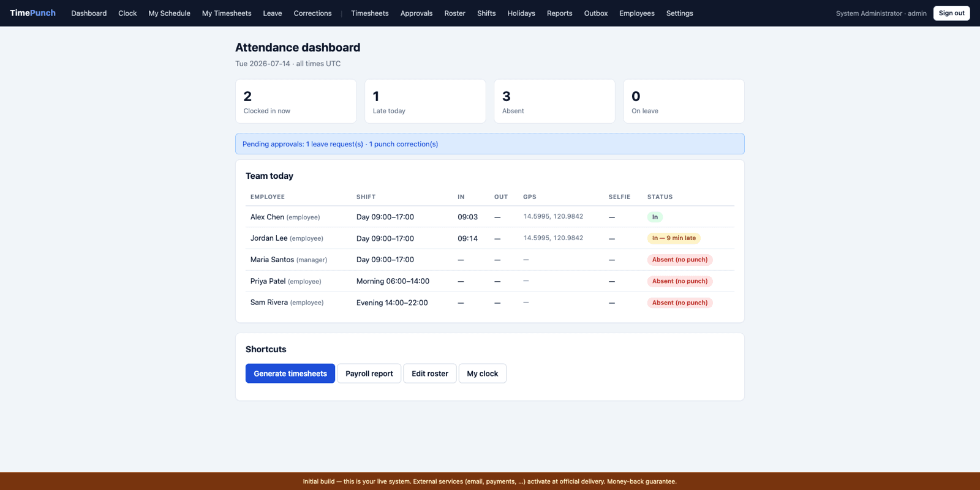
Task: Click Jordan Lee's 09:14 clock-in time
Action: (467, 238)
